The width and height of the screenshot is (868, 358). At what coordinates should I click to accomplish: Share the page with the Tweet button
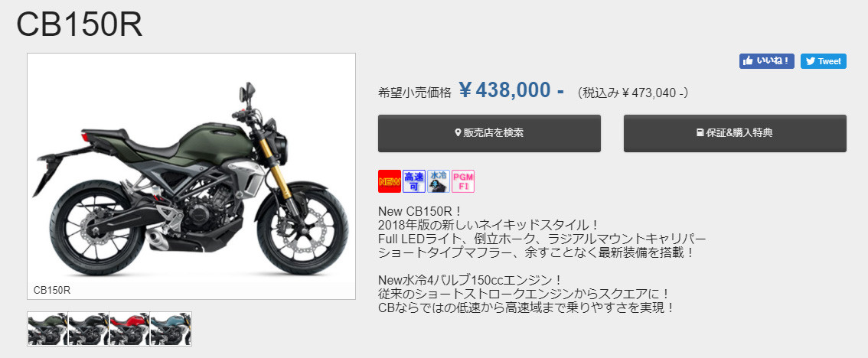823,61
